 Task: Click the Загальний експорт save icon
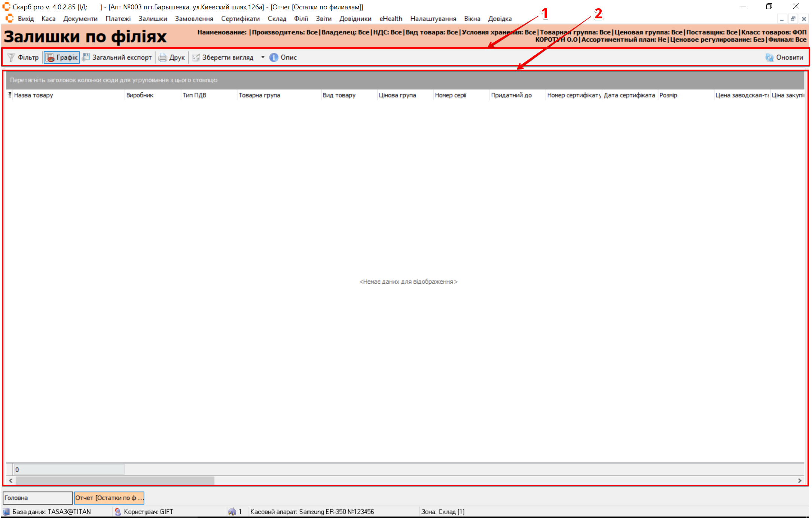click(x=86, y=57)
